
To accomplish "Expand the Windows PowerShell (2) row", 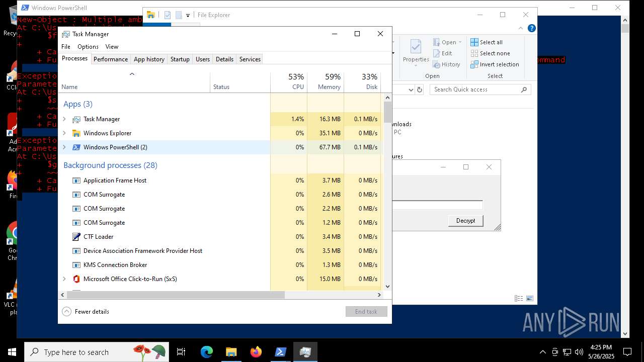I will pos(64,147).
